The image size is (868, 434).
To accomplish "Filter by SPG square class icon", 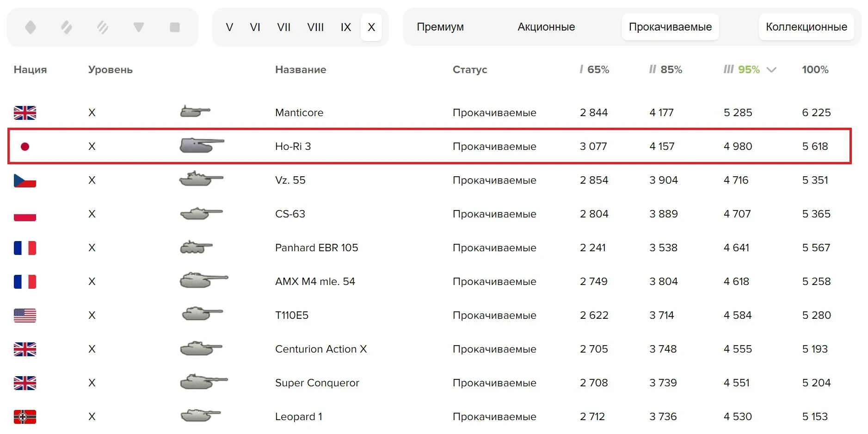I will (x=175, y=27).
